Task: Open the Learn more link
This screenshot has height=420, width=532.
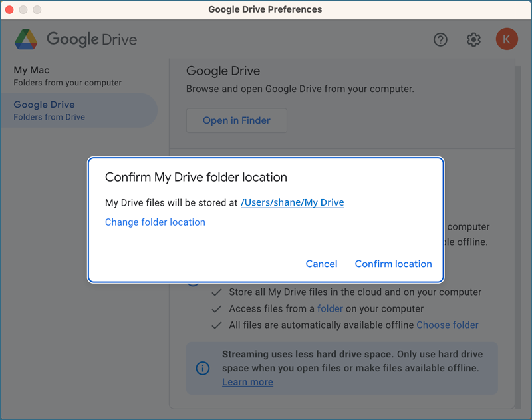Action: tap(247, 382)
